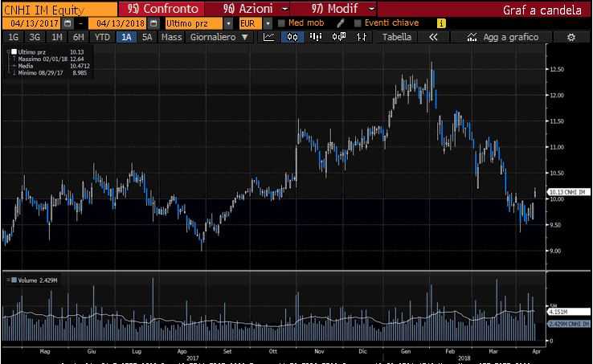Select the OHLC bar chart icon

coord(361,37)
